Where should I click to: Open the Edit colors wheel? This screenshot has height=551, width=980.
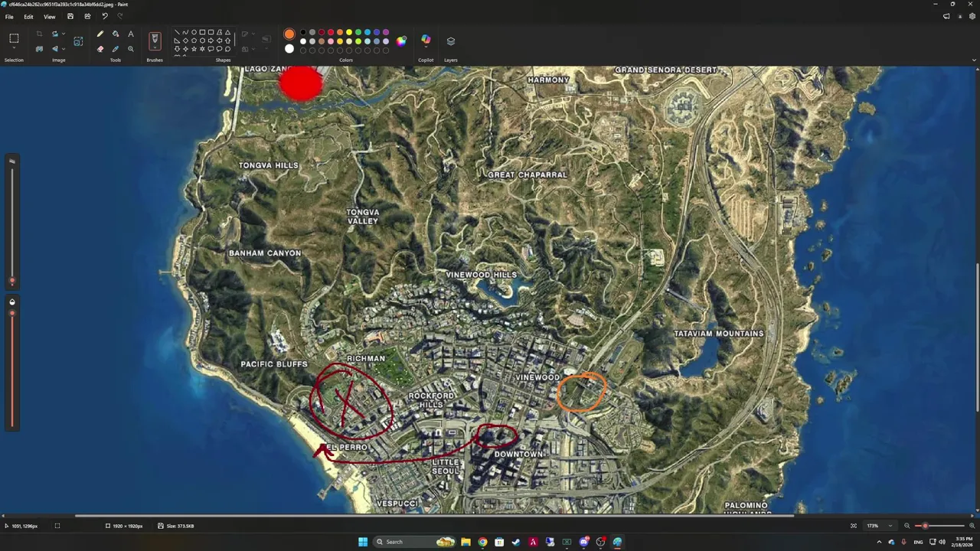click(401, 41)
